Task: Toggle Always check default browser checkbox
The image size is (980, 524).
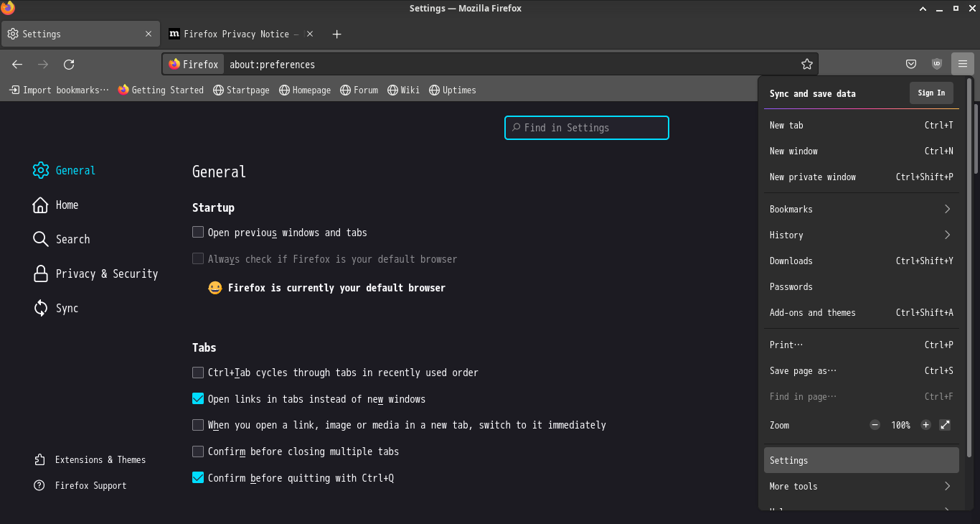Action: [198, 258]
